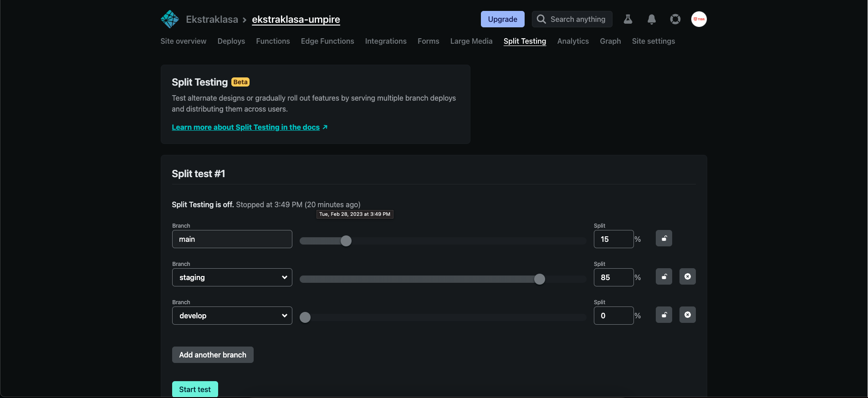Open the Integrations tab

tap(386, 41)
